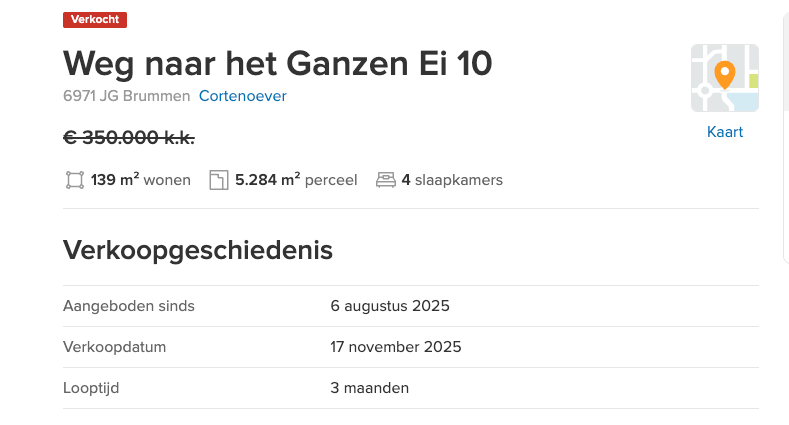Select the Verkoopdatum row label

[x=114, y=347]
